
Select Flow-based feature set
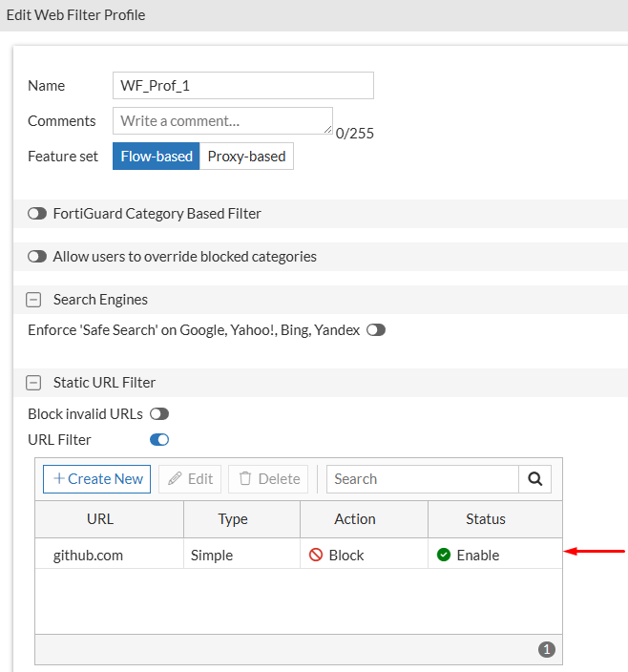[157, 157]
